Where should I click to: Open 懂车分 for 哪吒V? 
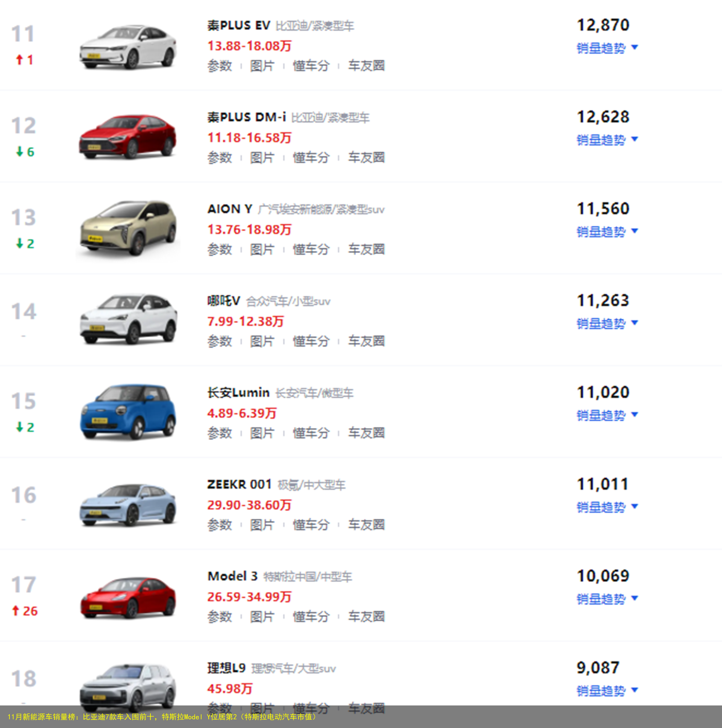tap(311, 341)
